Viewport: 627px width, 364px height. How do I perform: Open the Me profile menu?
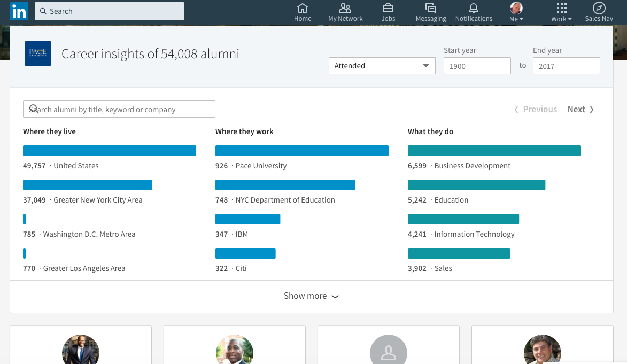[516, 12]
